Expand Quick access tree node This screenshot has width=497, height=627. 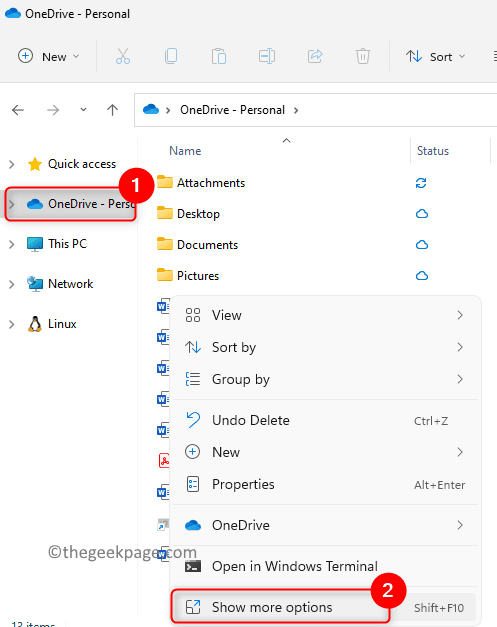(x=12, y=164)
